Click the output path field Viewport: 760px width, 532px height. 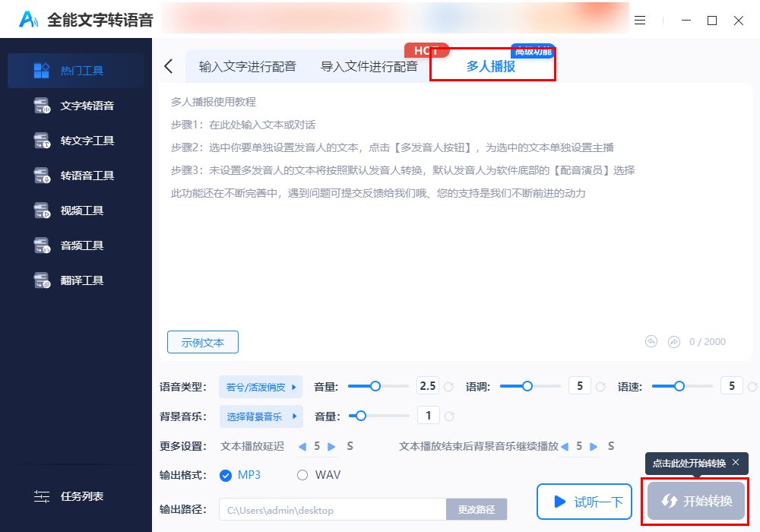tap(333, 510)
